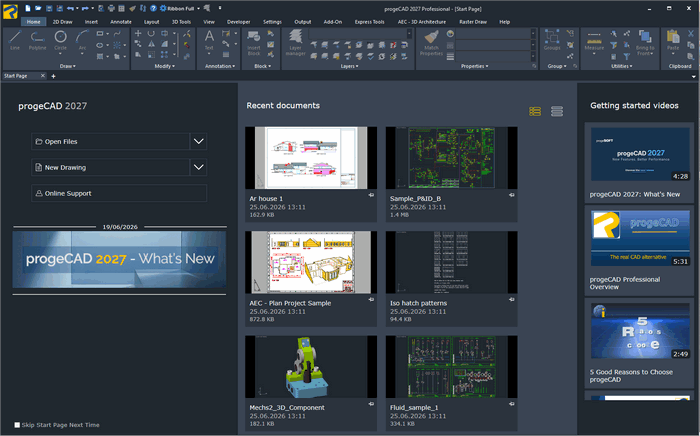Open the AEC - 3D Architecture tab

pyautogui.click(x=421, y=22)
